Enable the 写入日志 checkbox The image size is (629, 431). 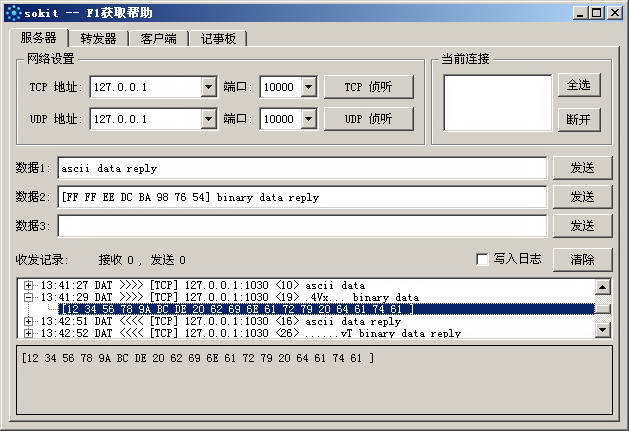click(482, 259)
